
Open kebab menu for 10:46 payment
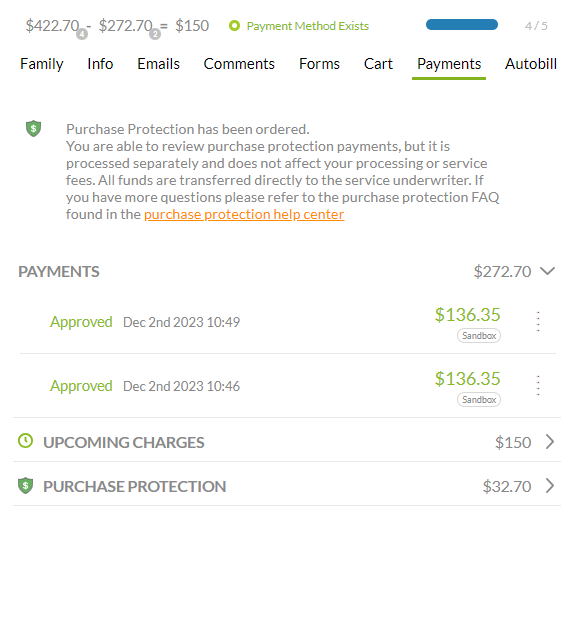pyautogui.click(x=538, y=385)
